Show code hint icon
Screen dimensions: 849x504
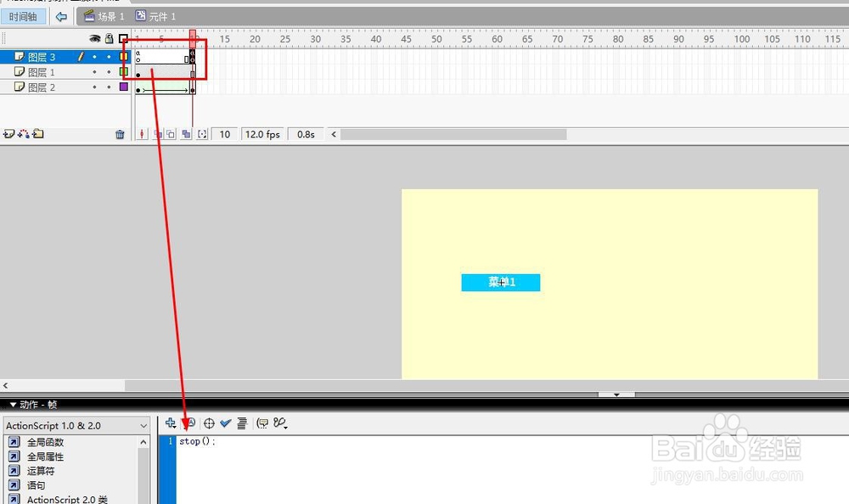pyautogui.click(x=262, y=423)
